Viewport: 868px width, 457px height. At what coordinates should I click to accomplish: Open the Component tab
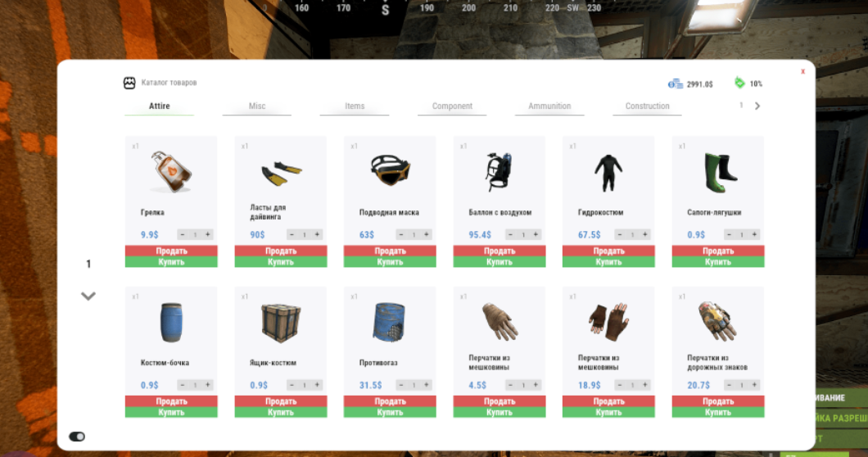point(452,106)
